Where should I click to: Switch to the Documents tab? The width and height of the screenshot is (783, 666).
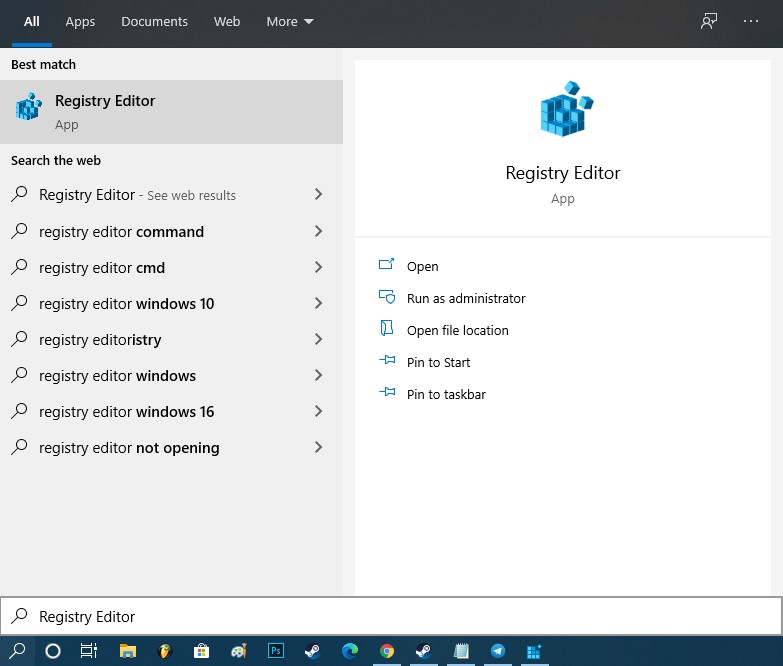coord(154,21)
